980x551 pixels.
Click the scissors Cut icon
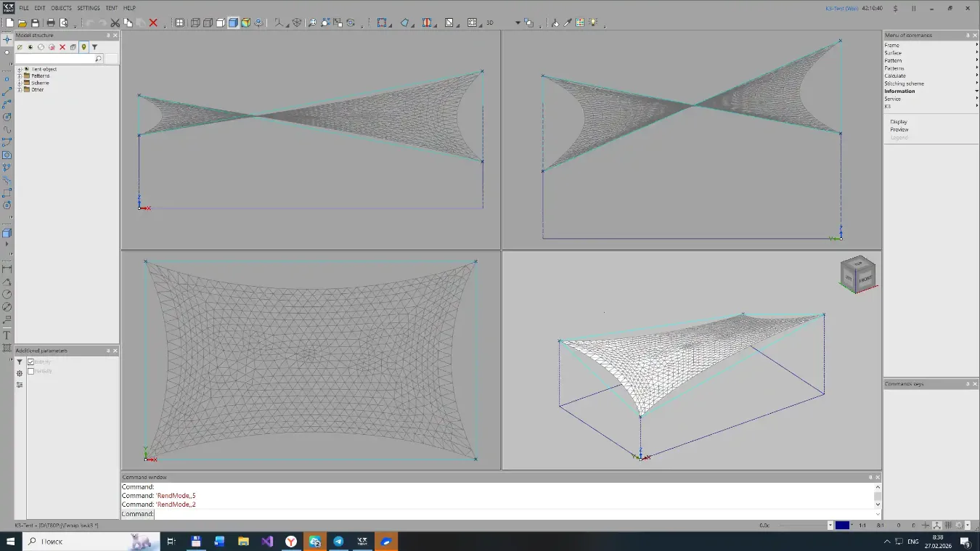point(115,23)
